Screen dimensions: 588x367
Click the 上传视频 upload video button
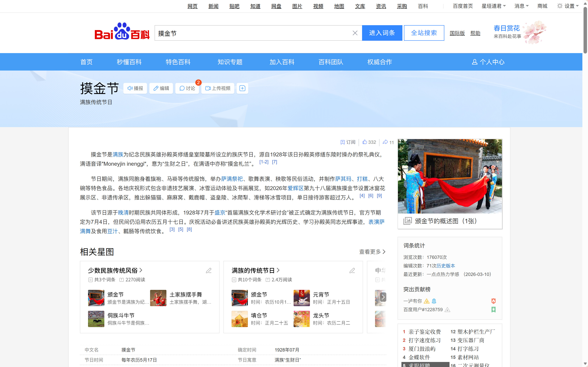218,88
